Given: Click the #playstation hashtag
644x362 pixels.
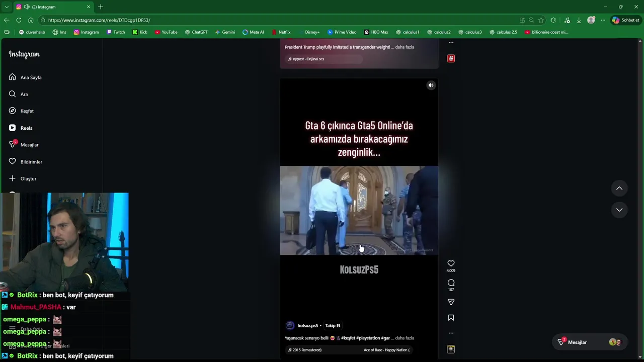Looking at the screenshot, I should pyautogui.click(x=368, y=338).
